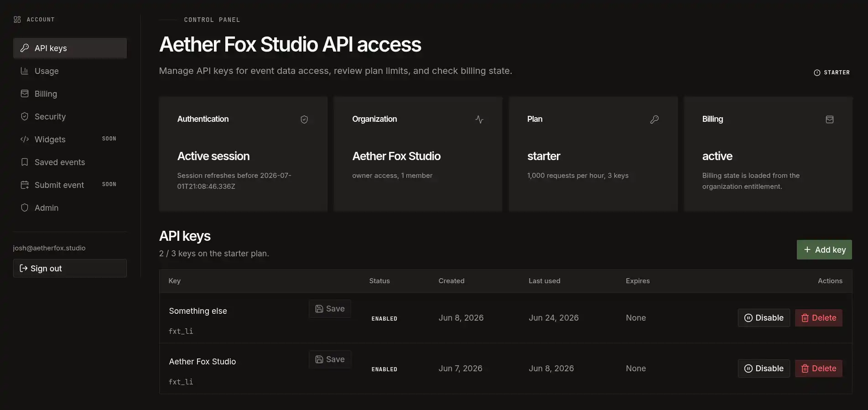The width and height of the screenshot is (868, 410).
Task: Click the fxt_li prefix under Something else
Action: click(181, 332)
